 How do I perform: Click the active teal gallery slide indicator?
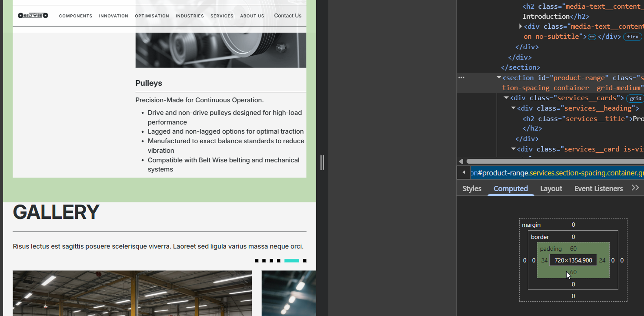[x=292, y=261]
